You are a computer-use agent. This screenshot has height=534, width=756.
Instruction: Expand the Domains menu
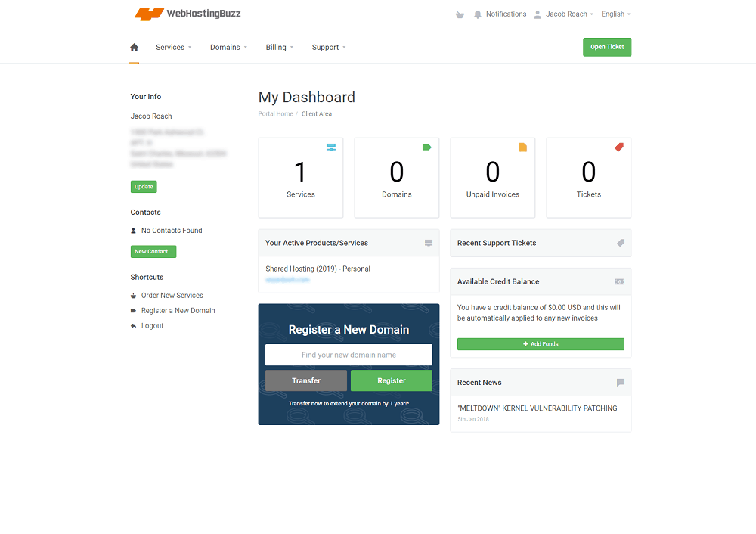point(228,48)
